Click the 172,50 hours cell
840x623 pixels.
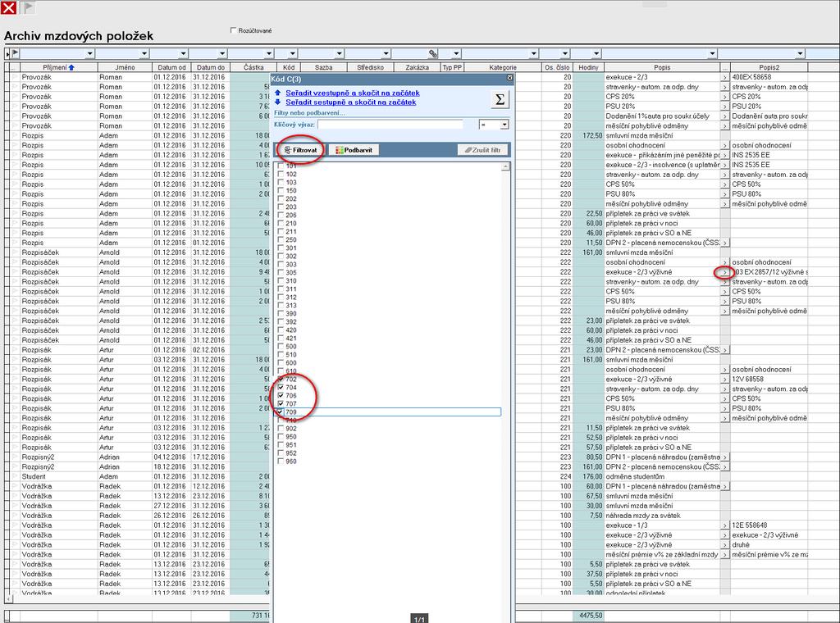tap(588, 135)
